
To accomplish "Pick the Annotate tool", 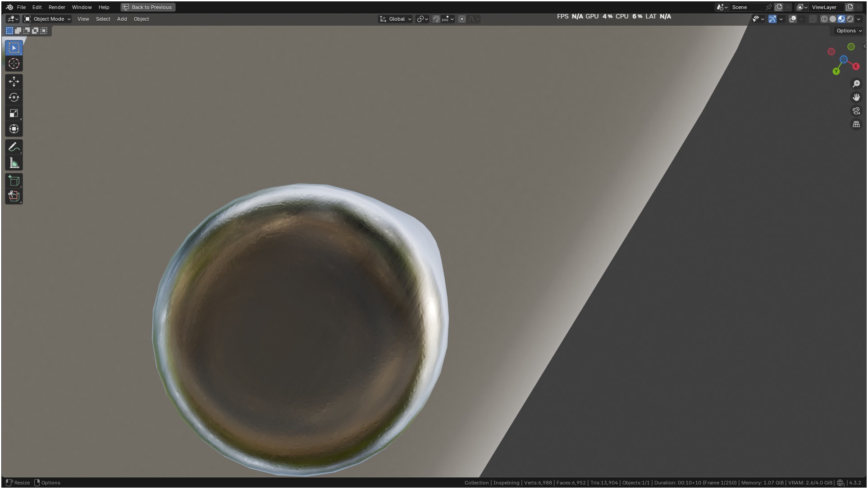I will pyautogui.click(x=14, y=147).
